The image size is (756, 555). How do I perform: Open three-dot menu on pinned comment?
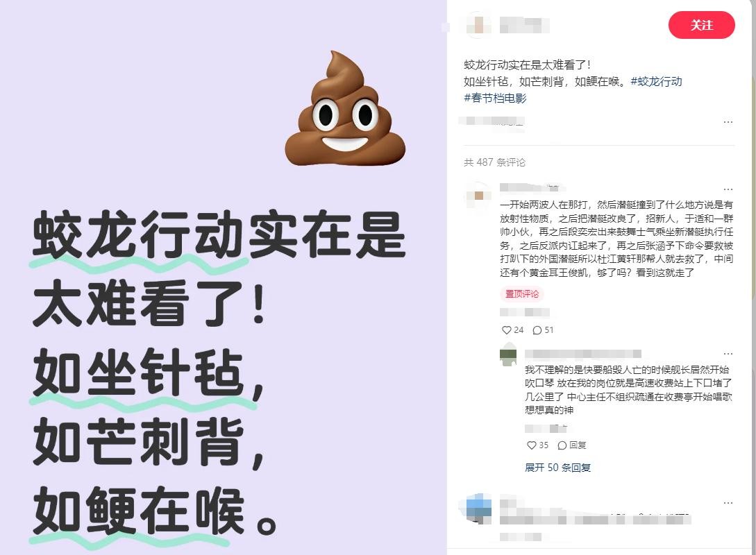point(728,189)
